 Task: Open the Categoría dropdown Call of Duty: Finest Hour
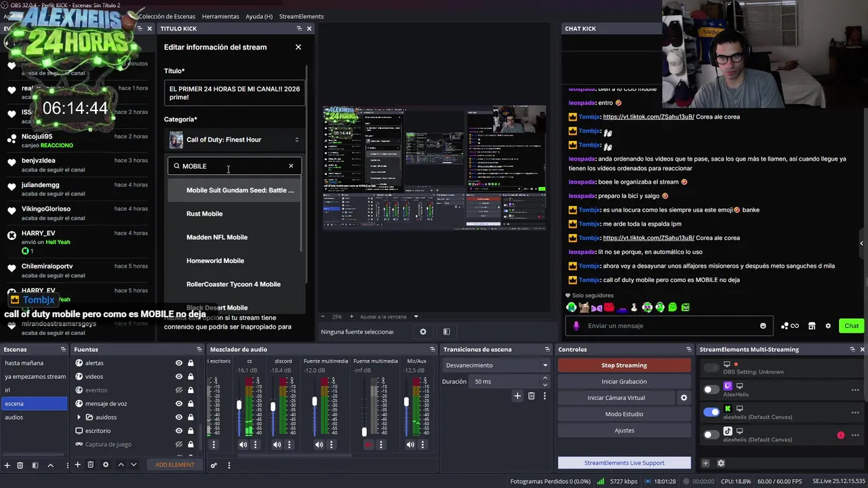pos(235,140)
